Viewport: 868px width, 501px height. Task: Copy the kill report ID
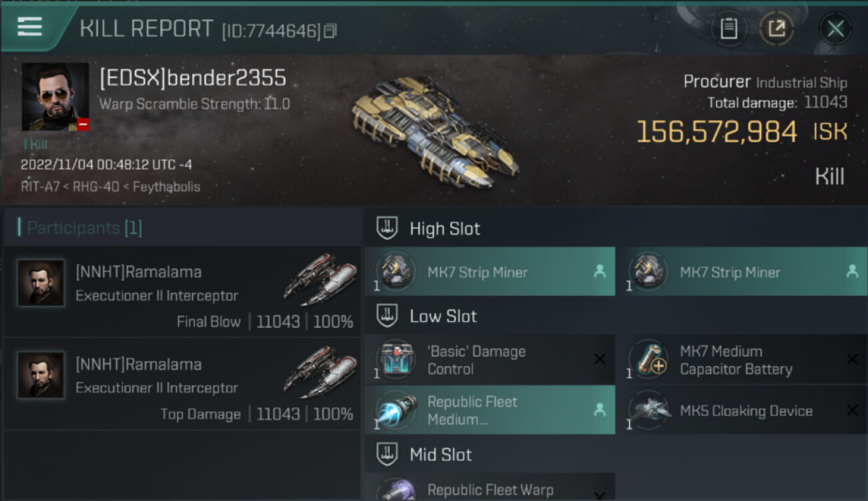(331, 31)
